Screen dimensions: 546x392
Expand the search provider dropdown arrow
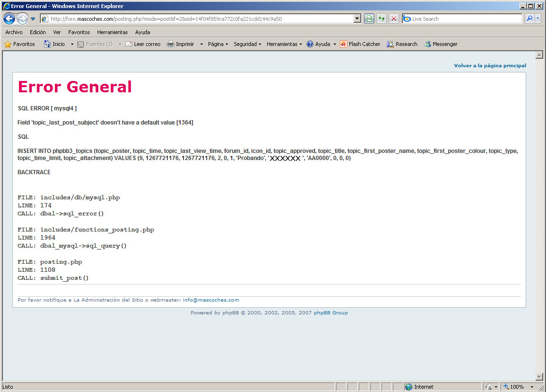tap(538, 19)
